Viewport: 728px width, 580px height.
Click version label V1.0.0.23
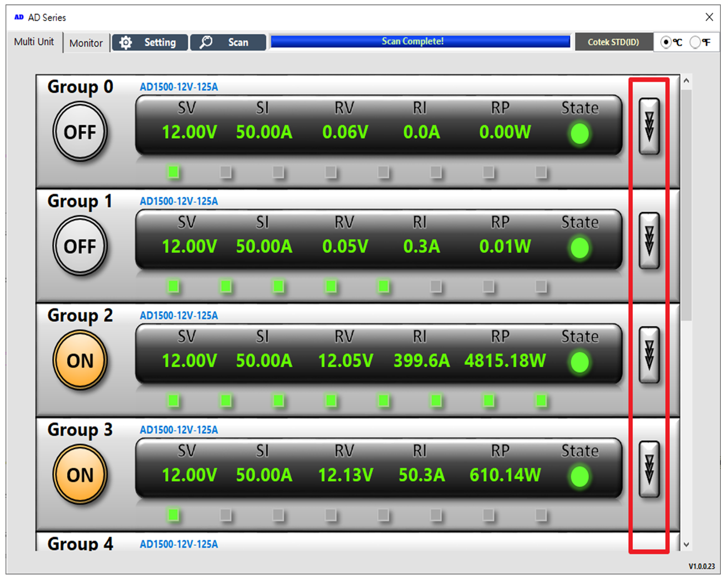coord(701,566)
